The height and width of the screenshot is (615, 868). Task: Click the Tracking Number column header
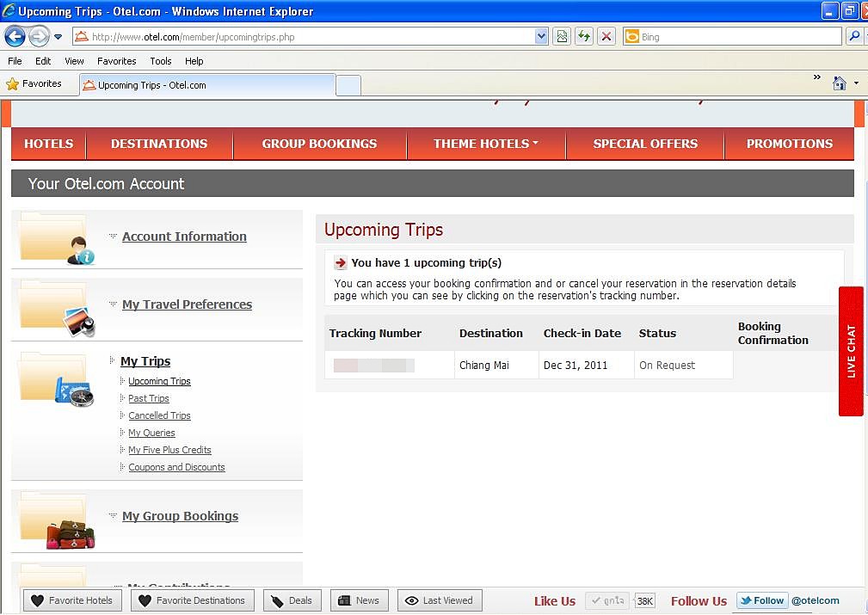click(375, 333)
